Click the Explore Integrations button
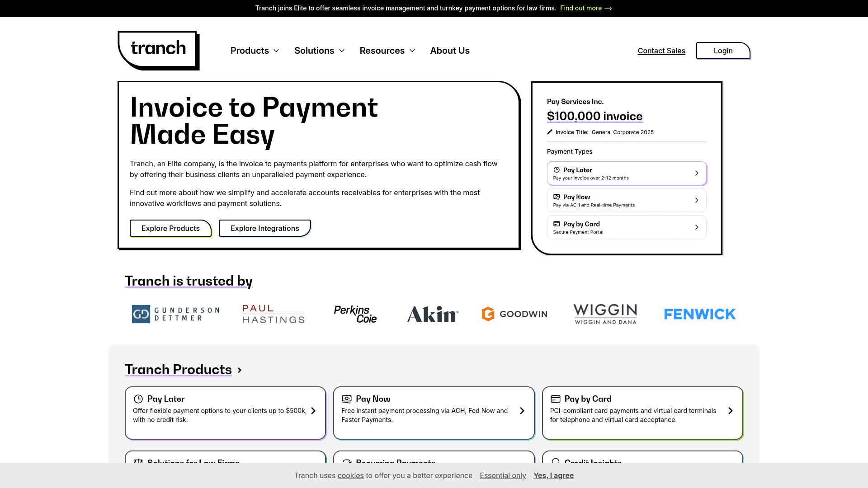The width and height of the screenshot is (868, 488). (x=265, y=228)
